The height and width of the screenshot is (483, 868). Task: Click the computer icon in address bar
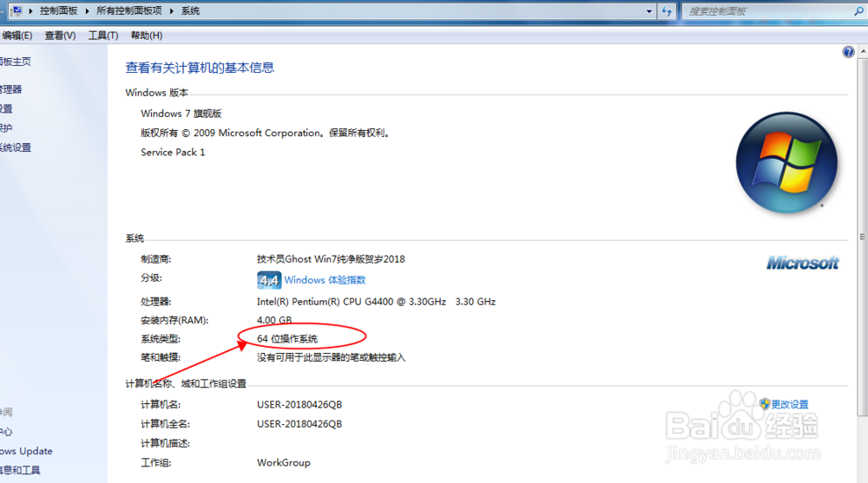(16, 10)
